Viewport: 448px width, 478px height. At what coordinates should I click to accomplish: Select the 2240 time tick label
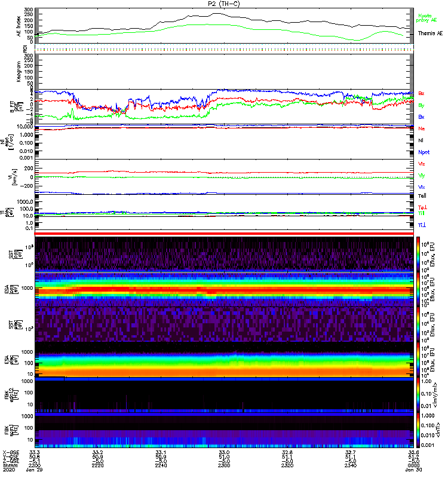pos(161,465)
